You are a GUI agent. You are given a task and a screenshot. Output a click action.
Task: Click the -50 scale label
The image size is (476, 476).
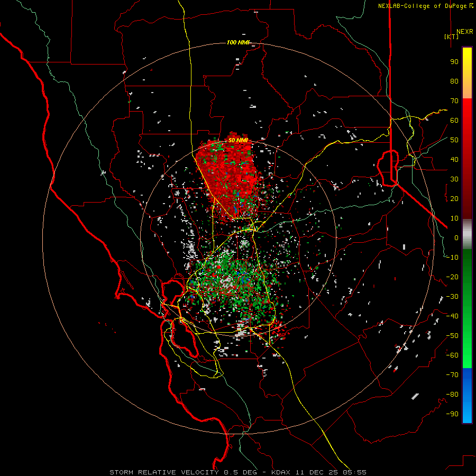[x=452, y=336]
